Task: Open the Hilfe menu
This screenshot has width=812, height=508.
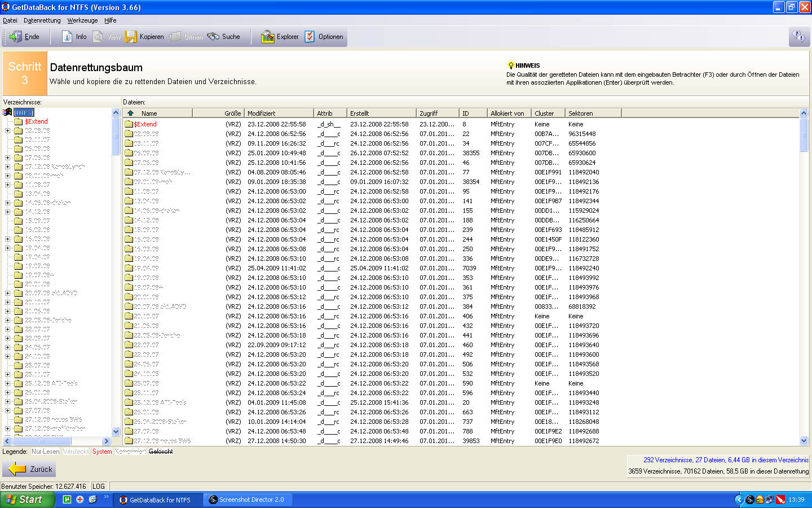Action: click(x=110, y=20)
